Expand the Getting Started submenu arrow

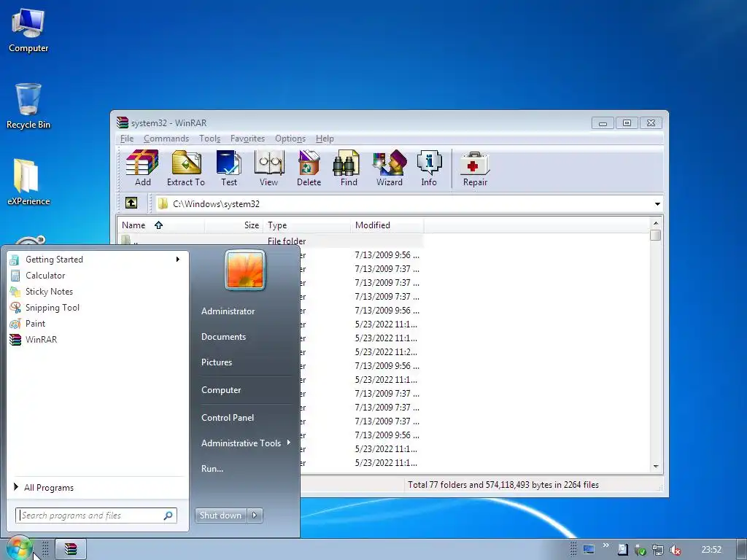[x=178, y=259]
